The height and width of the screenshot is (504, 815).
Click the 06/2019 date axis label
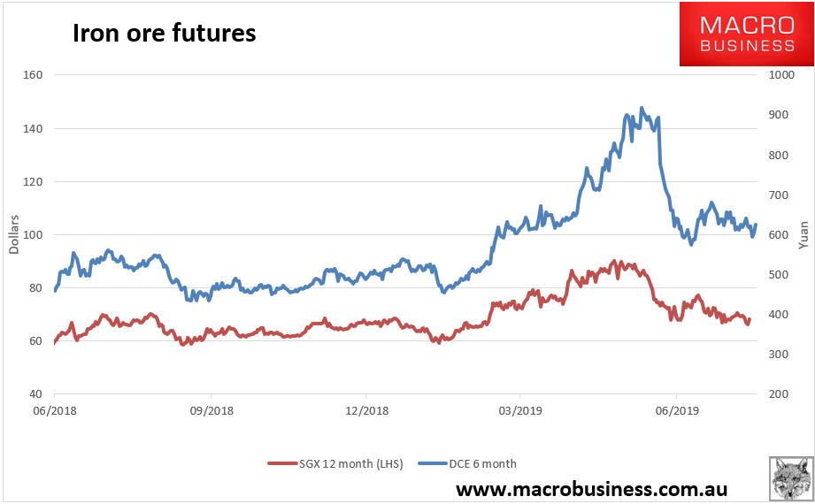[676, 410]
